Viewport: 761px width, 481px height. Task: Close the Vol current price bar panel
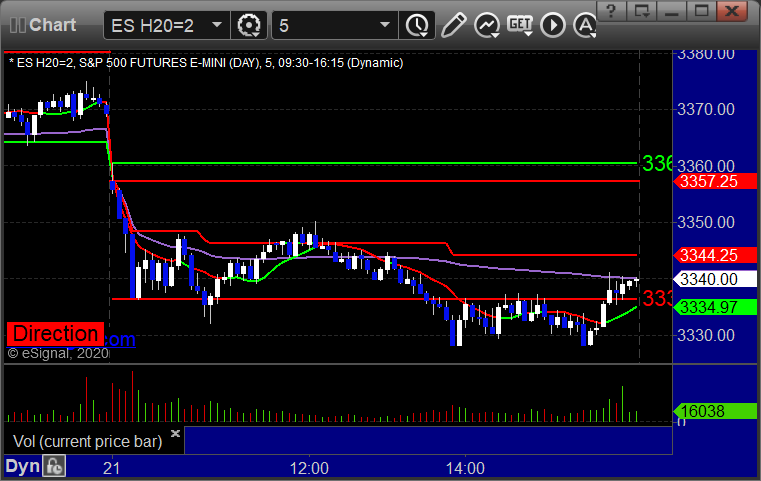pos(175,433)
